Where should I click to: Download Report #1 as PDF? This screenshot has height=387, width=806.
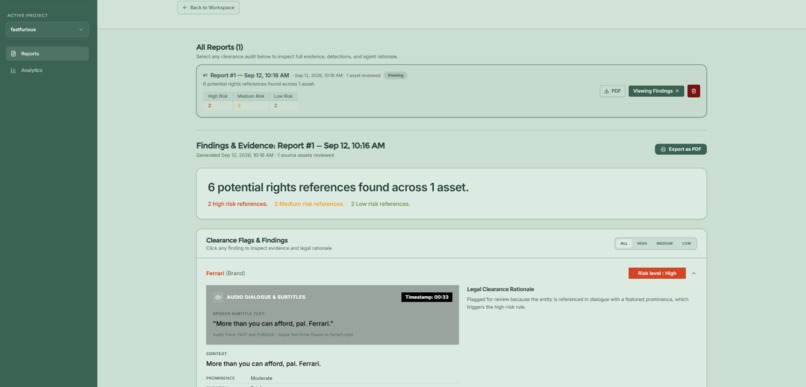pos(612,91)
